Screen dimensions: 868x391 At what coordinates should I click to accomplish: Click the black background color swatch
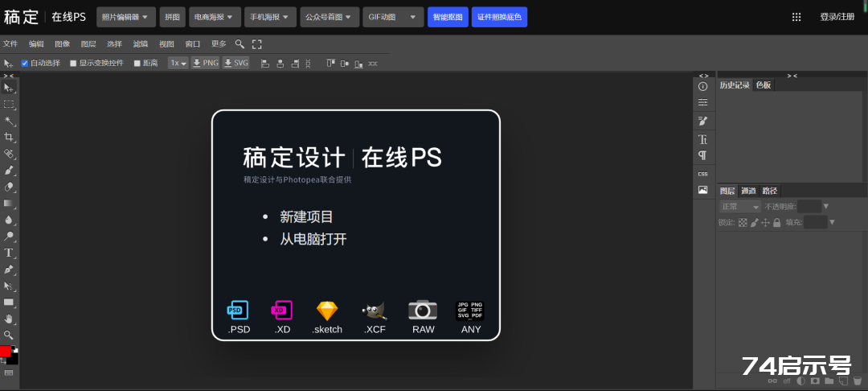14,359
